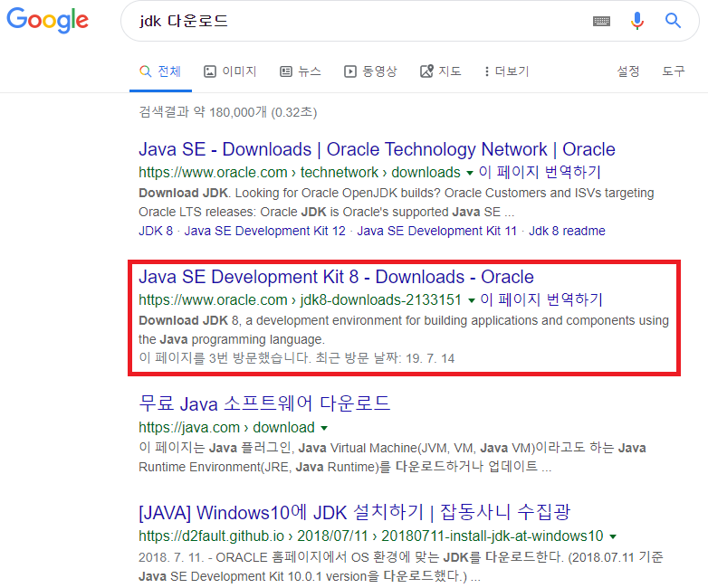
Task: Start voice search with microphone icon
Action: (637, 21)
